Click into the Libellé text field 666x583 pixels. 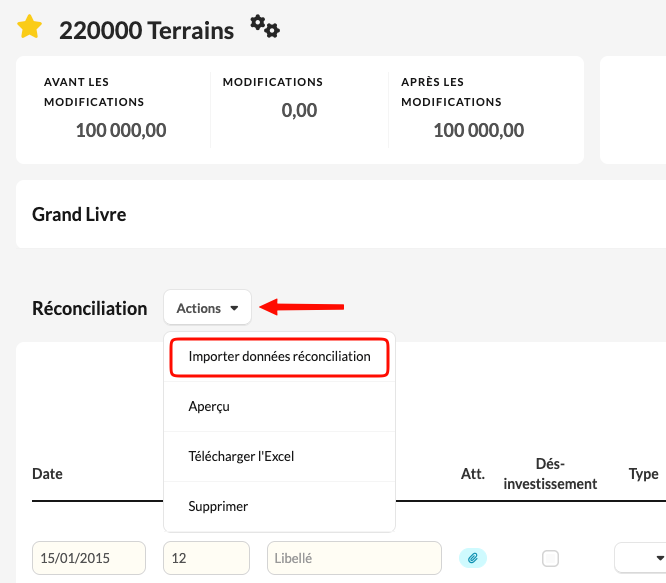click(354, 558)
